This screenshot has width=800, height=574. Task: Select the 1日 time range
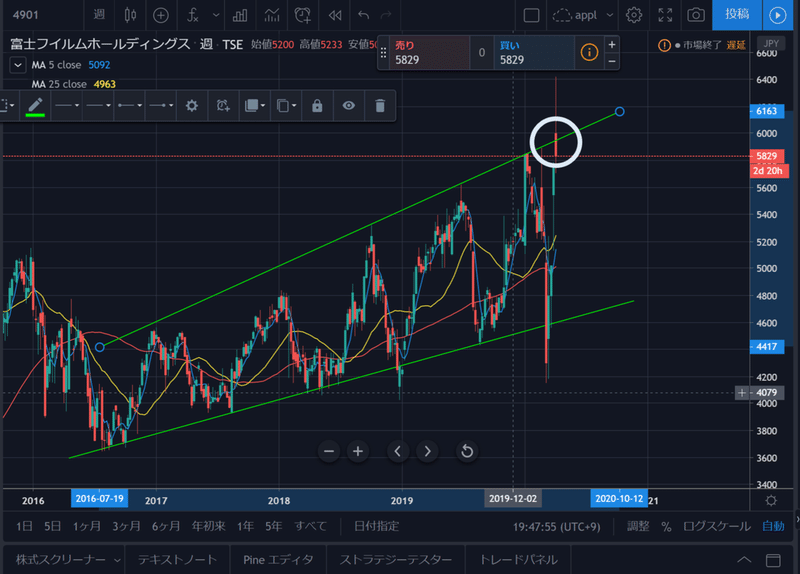point(24,526)
